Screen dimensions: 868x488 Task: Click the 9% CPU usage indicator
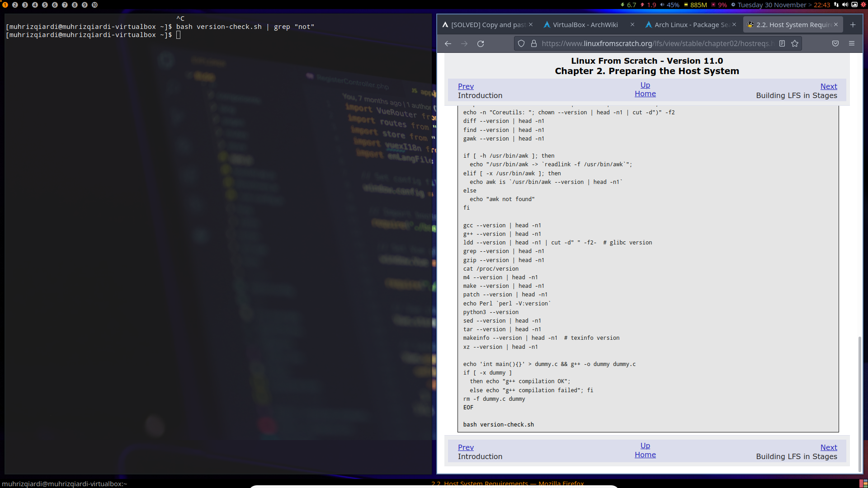(x=719, y=5)
